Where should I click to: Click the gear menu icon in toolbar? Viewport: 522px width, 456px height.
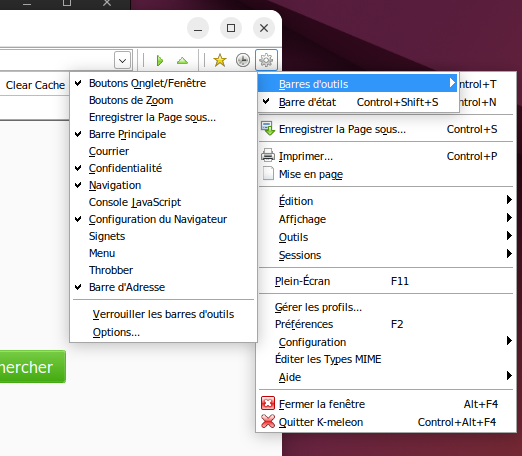tap(266, 60)
